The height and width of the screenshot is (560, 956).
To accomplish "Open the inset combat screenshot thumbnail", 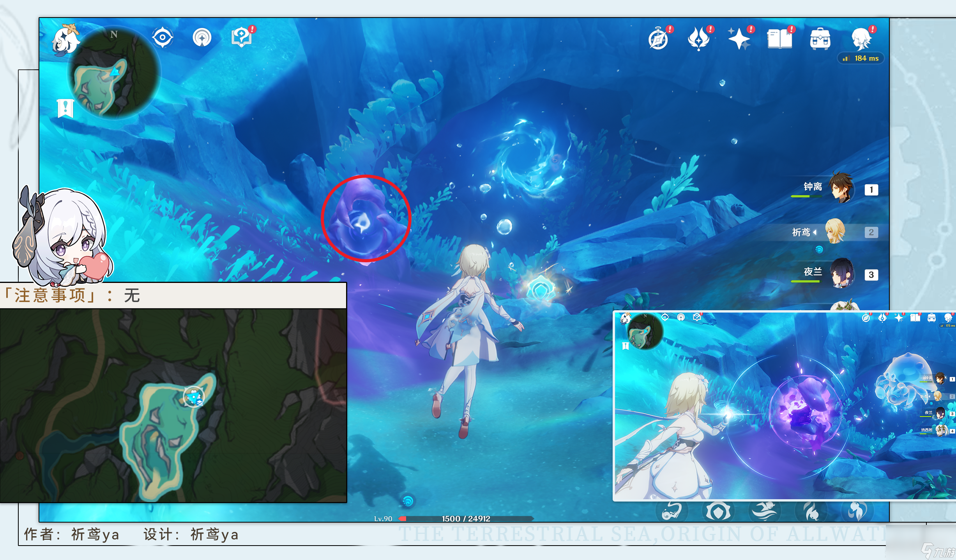I will [784, 406].
